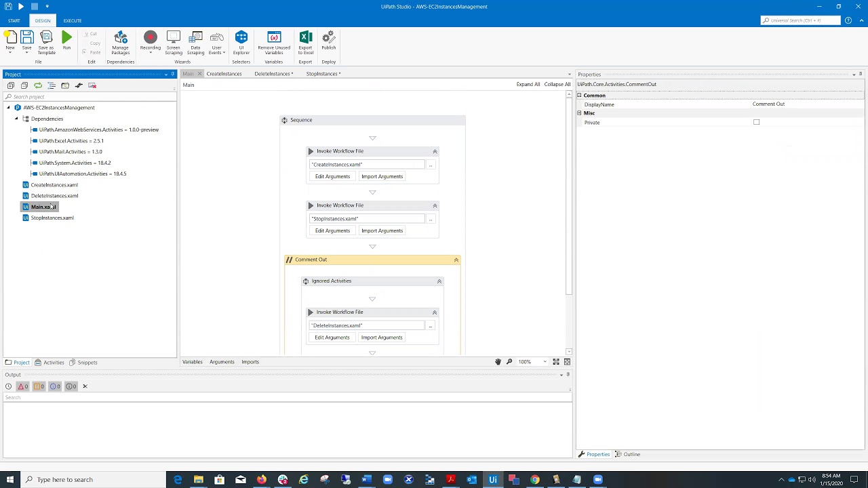868x488 pixels.
Task: Switch to the Activities panel tab
Action: click(x=50, y=363)
